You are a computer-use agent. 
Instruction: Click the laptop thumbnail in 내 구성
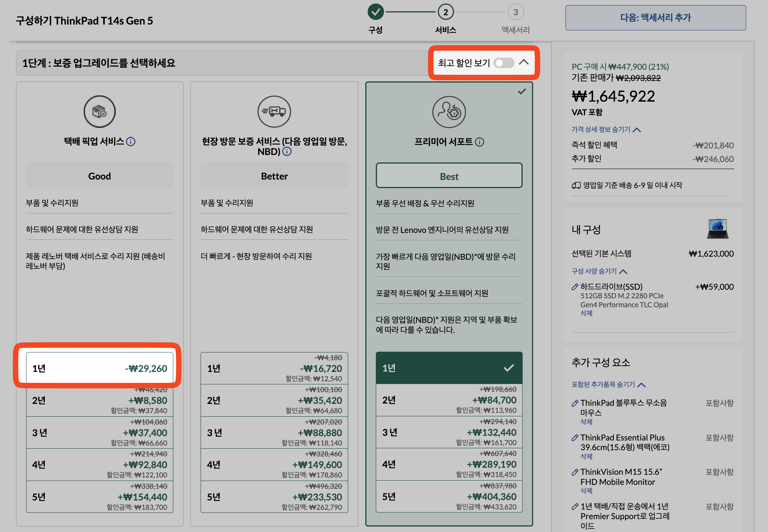point(717,229)
